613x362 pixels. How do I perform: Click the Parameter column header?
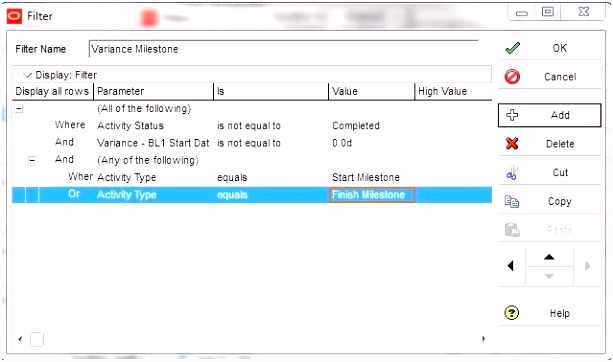154,91
